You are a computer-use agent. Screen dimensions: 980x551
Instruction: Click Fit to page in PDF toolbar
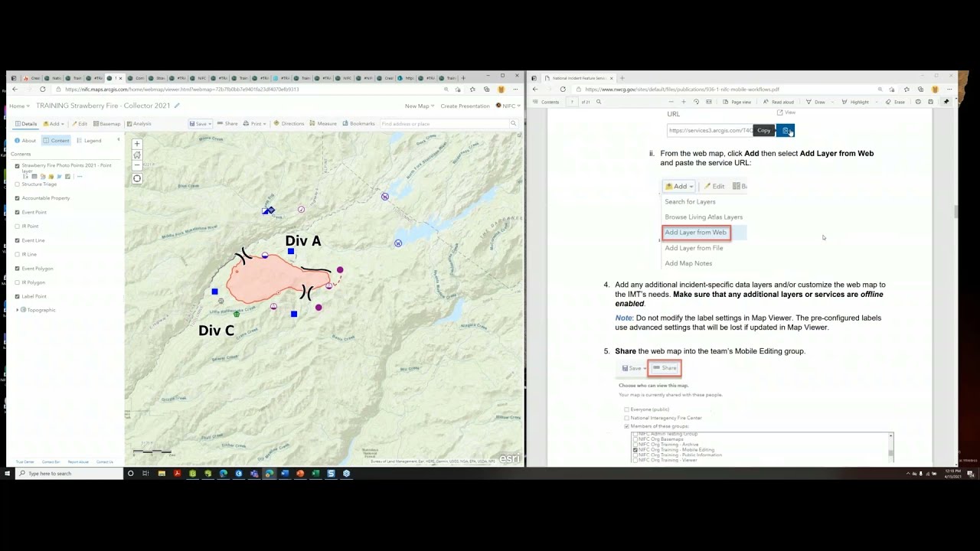coord(709,102)
